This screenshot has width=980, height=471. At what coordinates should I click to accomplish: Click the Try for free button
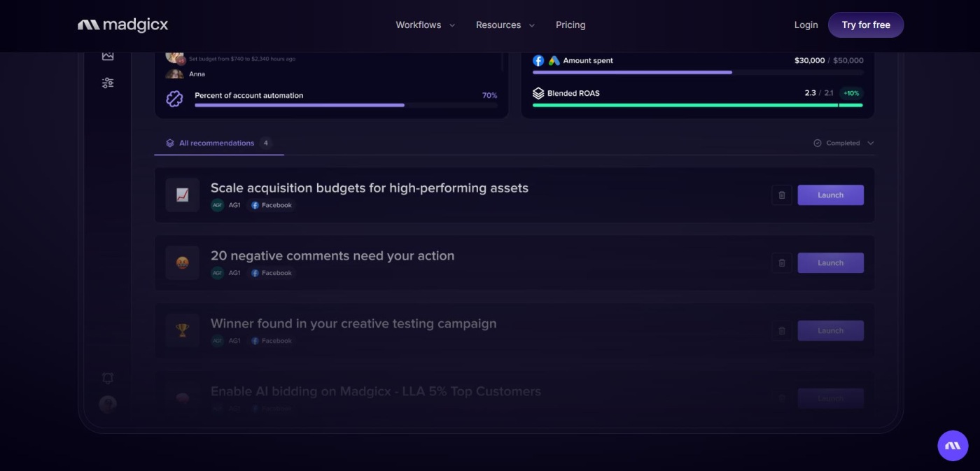[866, 24]
